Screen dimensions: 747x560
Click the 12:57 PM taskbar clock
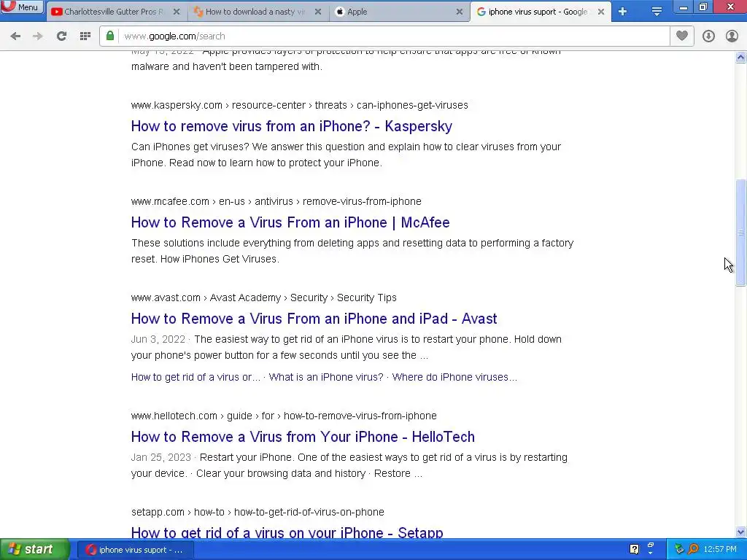[x=720, y=549]
